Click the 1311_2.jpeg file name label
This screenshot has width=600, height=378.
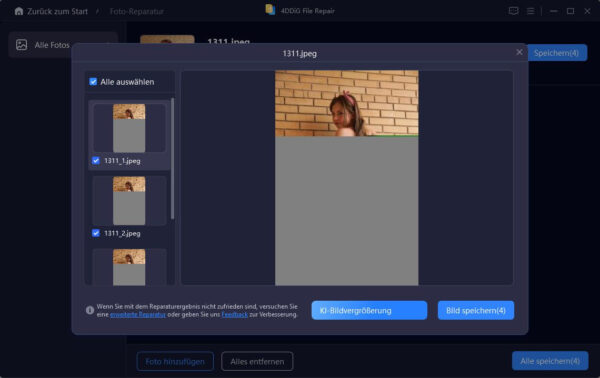tap(122, 233)
